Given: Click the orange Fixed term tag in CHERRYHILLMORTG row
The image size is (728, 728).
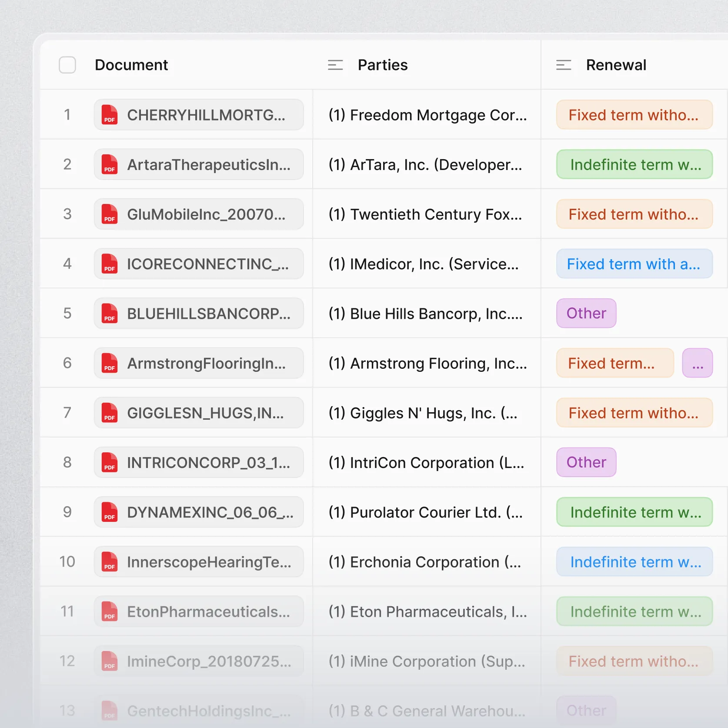Looking at the screenshot, I should [x=634, y=115].
